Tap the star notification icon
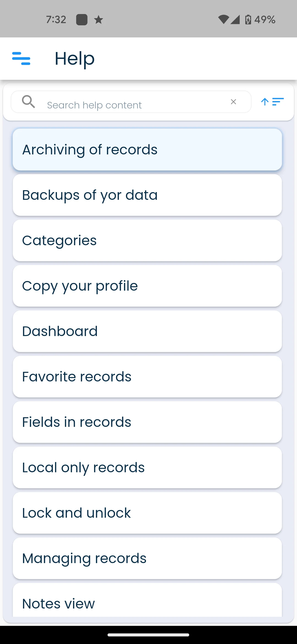 pos(98,20)
